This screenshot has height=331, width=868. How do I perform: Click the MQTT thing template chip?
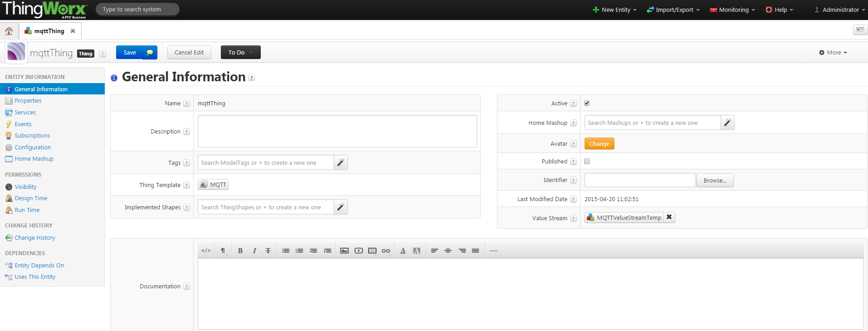point(213,184)
